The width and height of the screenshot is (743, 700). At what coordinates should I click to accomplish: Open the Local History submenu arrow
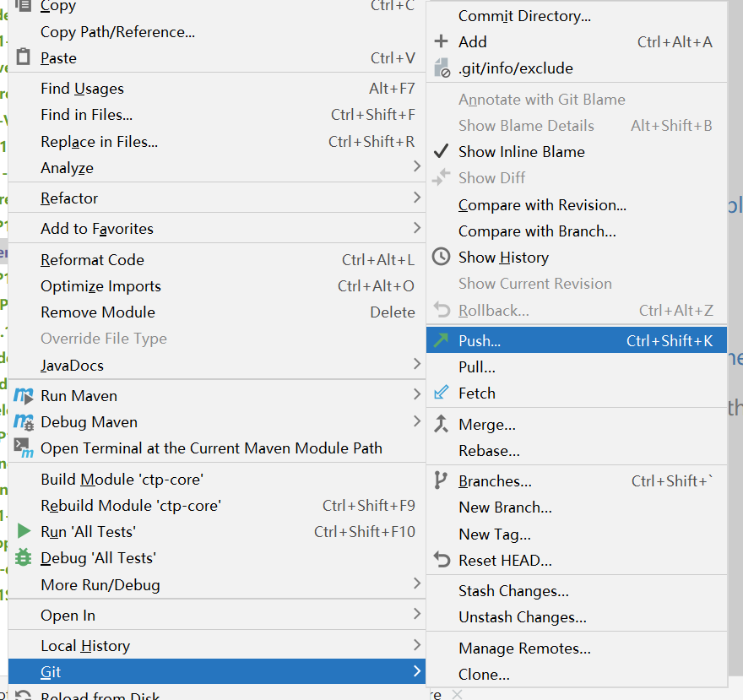click(x=416, y=645)
